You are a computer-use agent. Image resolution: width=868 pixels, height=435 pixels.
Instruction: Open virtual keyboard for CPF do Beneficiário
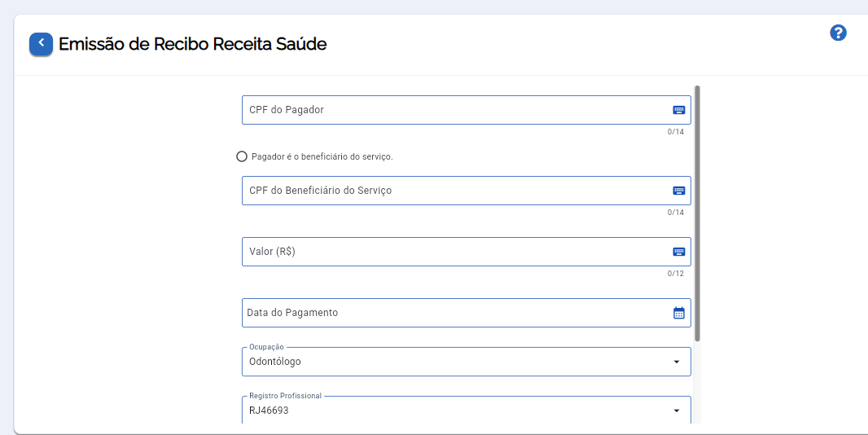(x=678, y=191)
